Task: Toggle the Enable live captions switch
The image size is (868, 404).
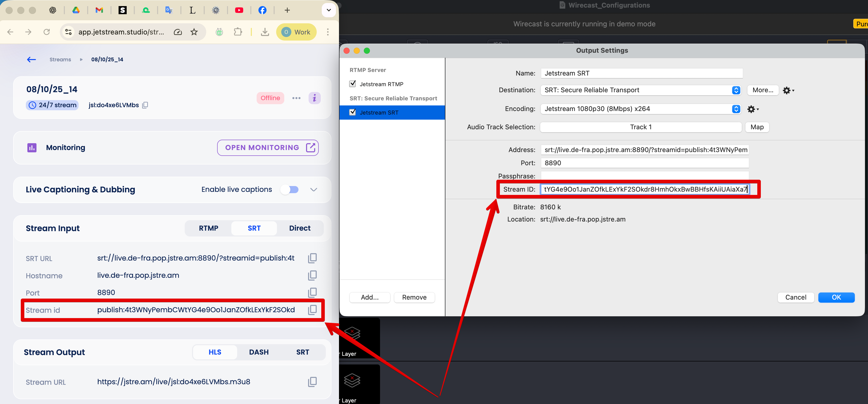Action: [290, 190]
